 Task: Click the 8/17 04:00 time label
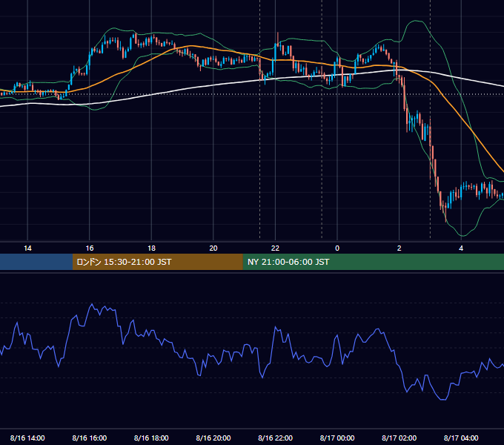click(x=461, y=438)
